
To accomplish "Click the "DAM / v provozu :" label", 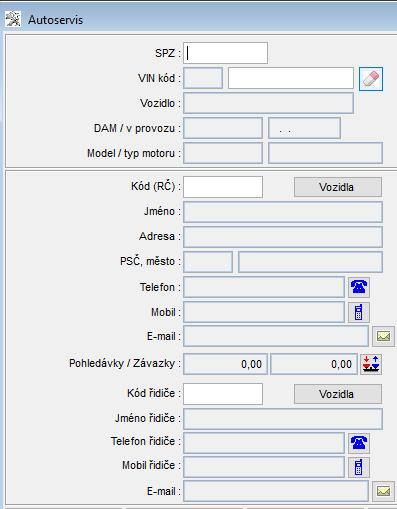I will pos(137,128).
